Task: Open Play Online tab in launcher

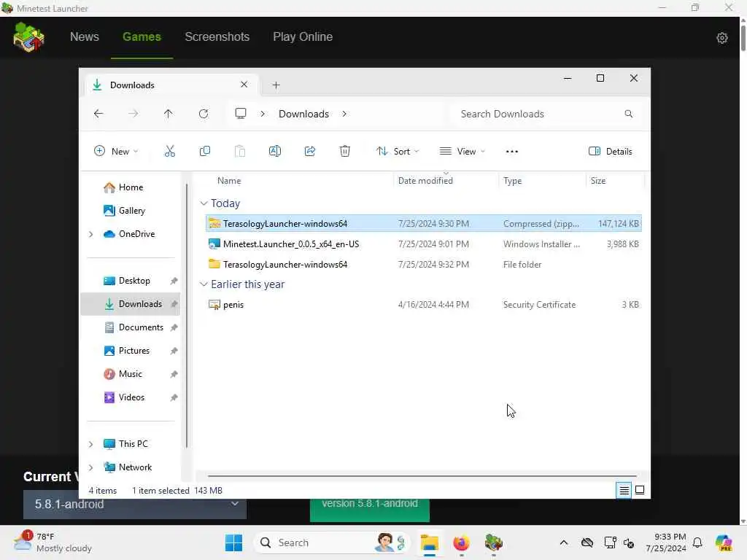Action: point(303,36)
